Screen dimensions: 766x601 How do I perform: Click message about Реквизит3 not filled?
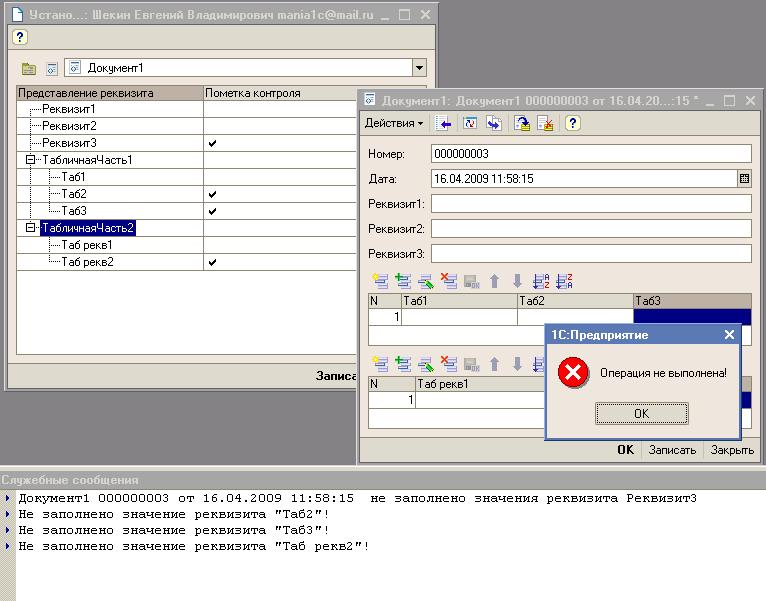[358, 498]
